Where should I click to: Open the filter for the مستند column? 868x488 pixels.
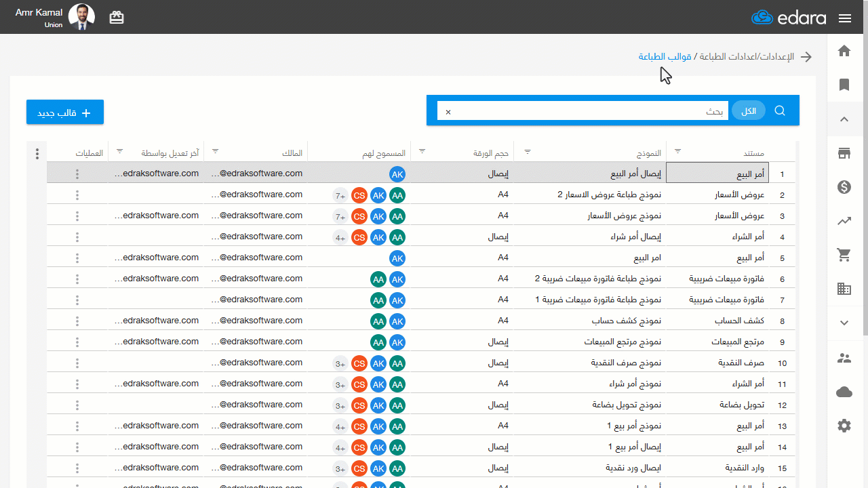(677, 151)
